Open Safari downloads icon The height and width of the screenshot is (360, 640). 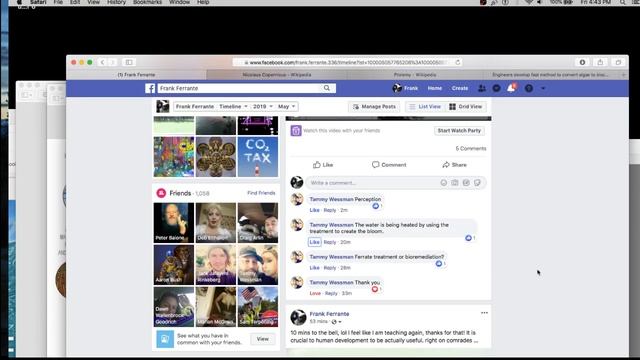582,62
